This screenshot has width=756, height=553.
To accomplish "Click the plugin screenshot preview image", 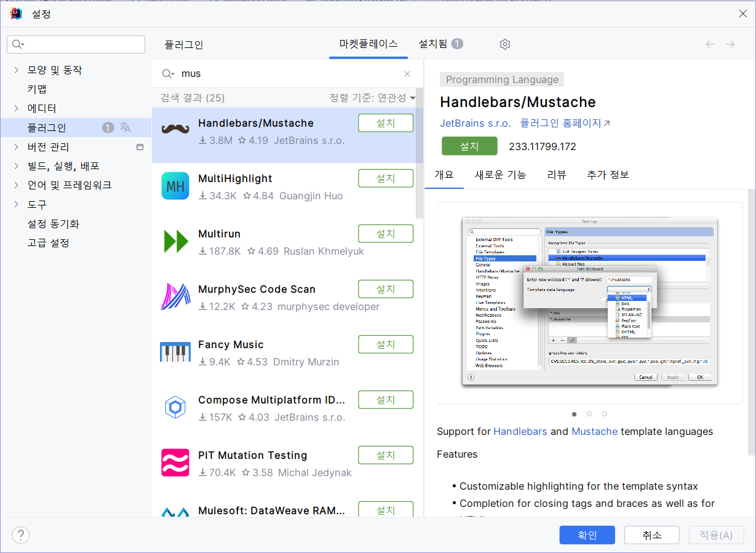I will (x=589, y=302).
